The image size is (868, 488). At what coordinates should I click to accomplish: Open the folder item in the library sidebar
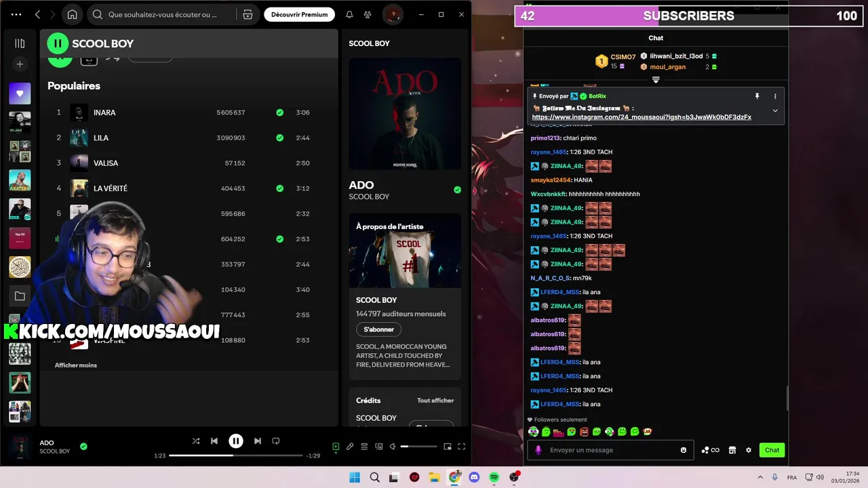coord(20,296)
